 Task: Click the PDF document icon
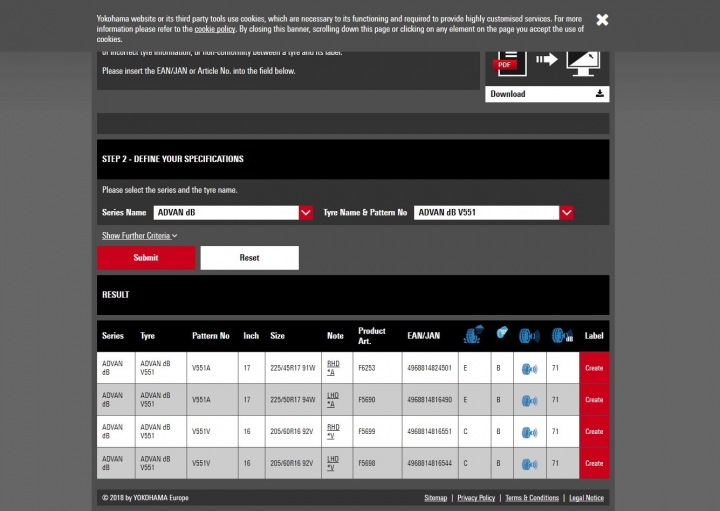point(511,63)
